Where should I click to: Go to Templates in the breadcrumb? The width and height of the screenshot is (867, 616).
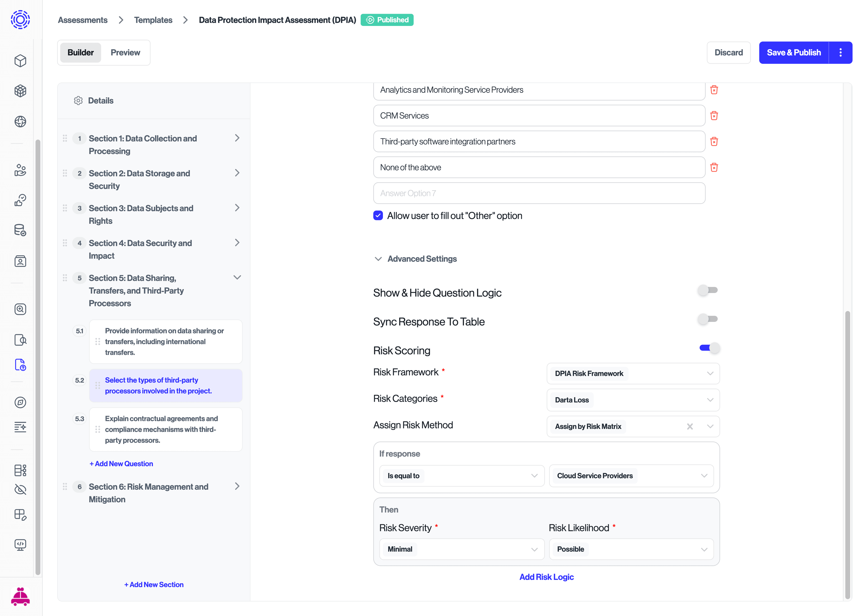[153, 20]
